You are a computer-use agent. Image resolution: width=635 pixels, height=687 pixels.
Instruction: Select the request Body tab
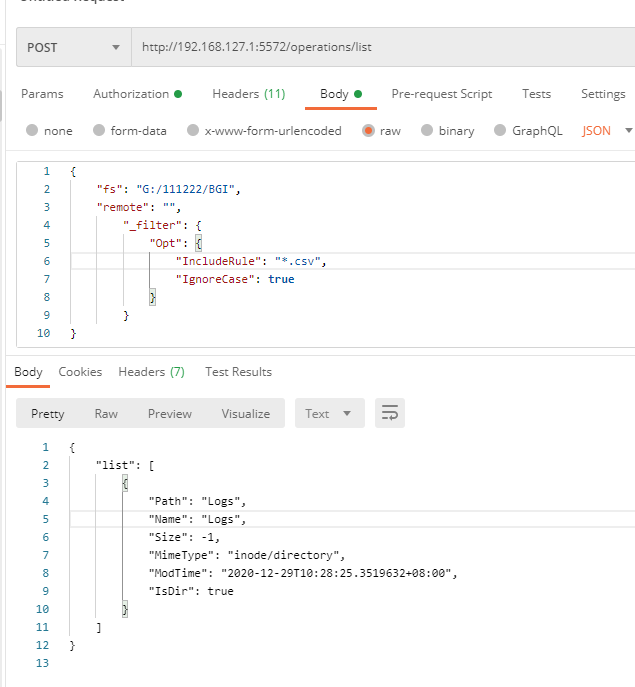(x=341, y=94)
